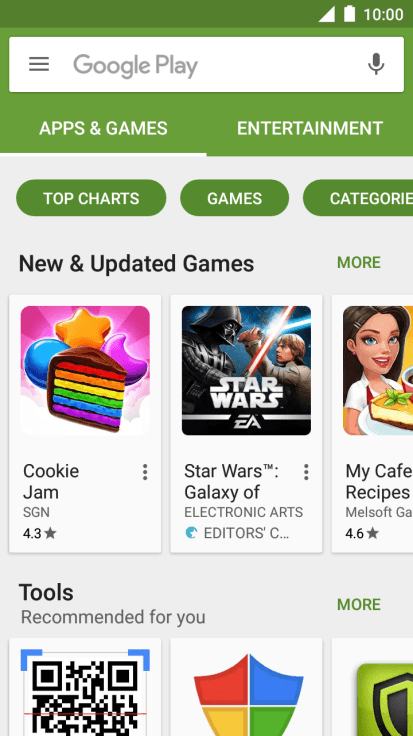Switch to the Entertainment tab
Screen dimensions: 413x736
point(310,129)
